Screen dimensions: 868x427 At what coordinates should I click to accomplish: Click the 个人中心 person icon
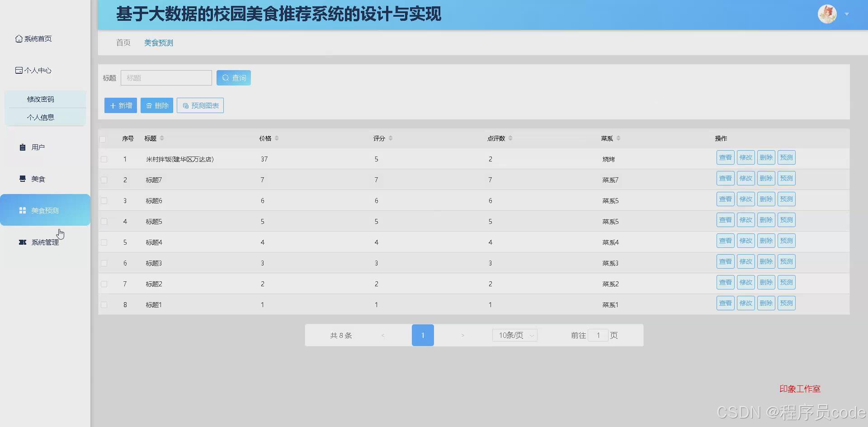(18, 70)
